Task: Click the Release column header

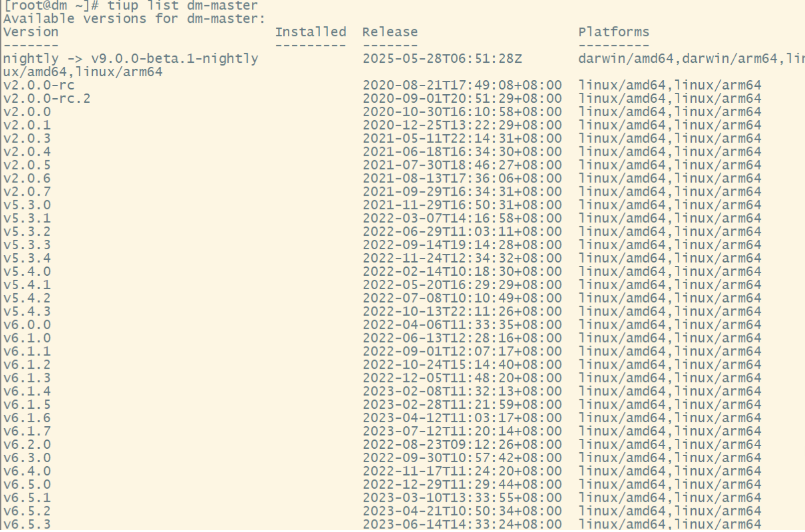Action: point(390,32)
